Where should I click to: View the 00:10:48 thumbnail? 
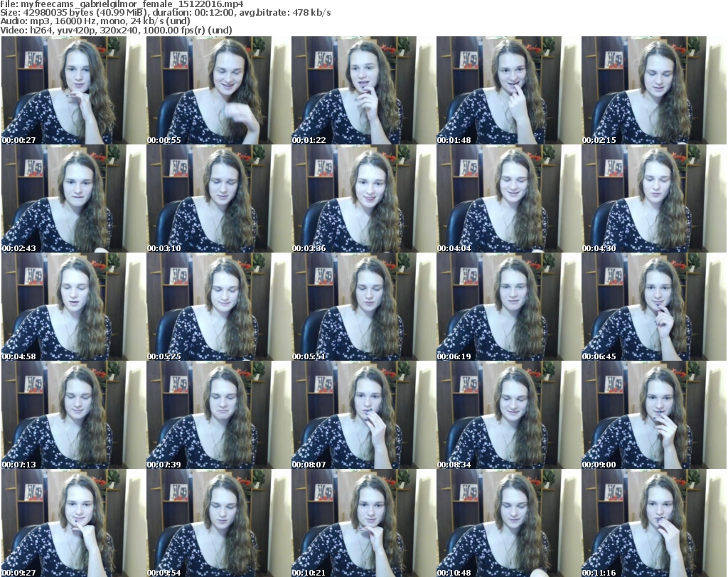pos(508,523)
